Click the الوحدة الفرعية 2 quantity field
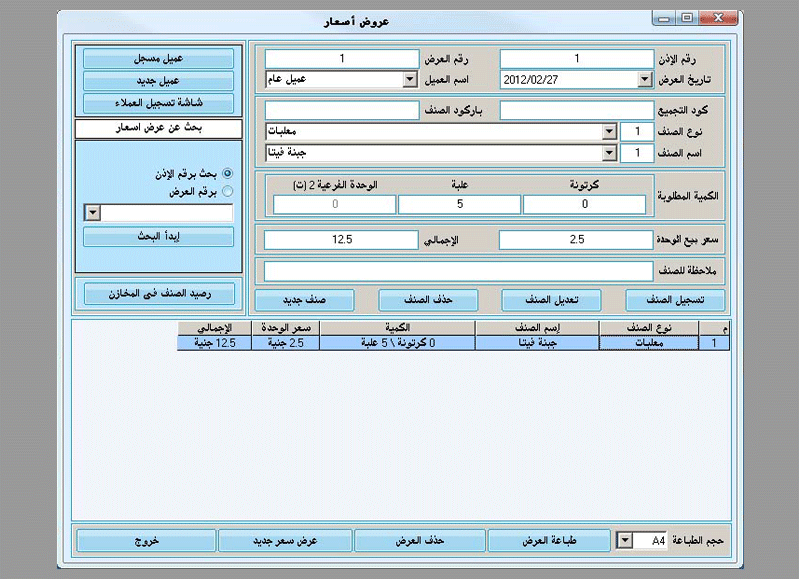The image size is (799, 579). pyautogui.click(x=335, y=204)
